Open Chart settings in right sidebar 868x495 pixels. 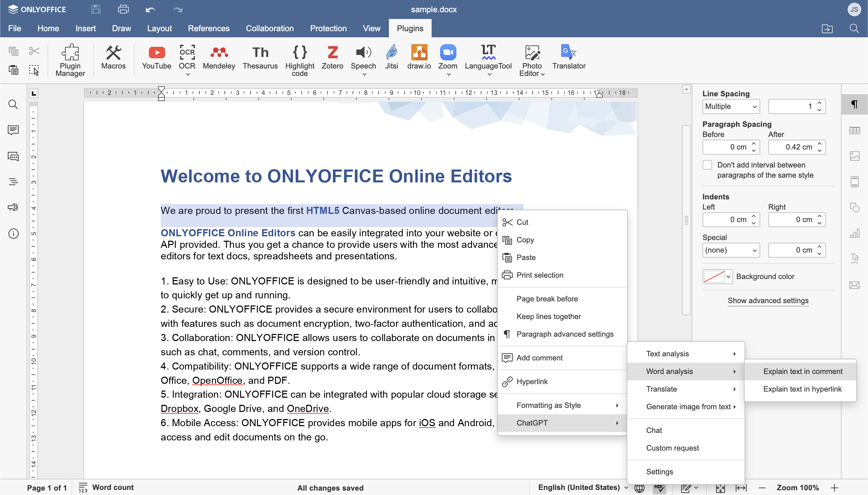(x=854, y=234)
